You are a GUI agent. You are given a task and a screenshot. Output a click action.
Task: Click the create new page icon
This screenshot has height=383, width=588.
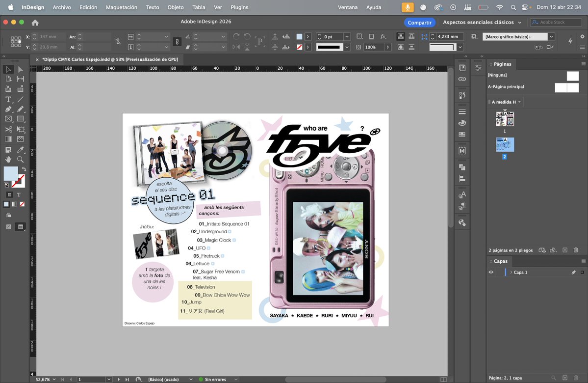pos(565,250)
